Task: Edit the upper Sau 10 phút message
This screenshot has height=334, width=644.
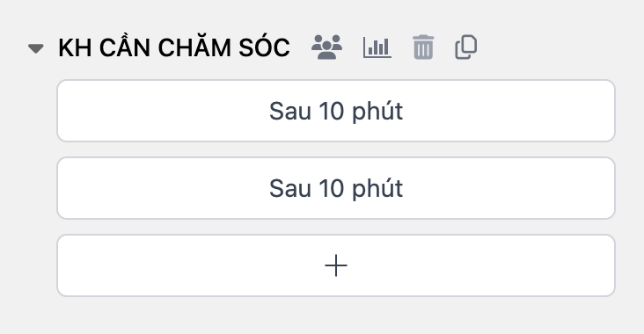Action: point(336,111)
